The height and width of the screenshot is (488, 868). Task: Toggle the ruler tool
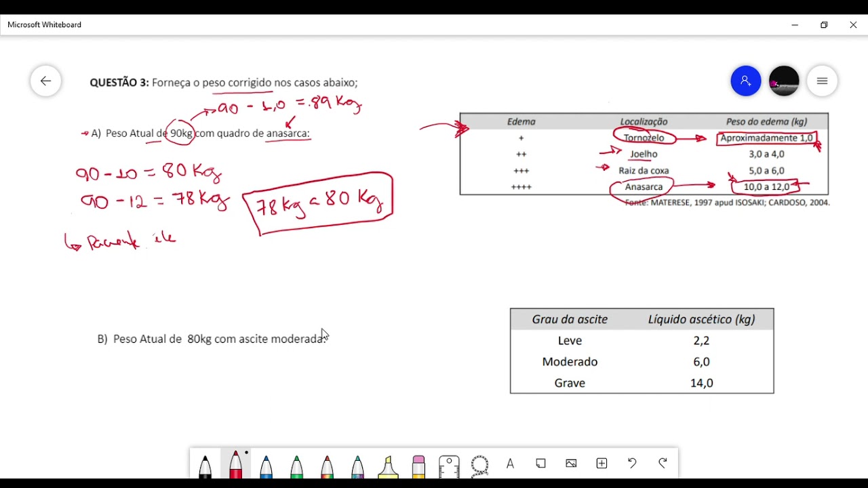point(449,466)
